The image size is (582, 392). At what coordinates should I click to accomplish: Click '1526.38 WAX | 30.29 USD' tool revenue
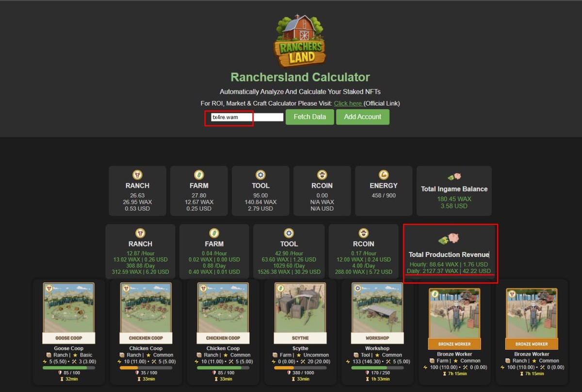click(x=289, y=272)
